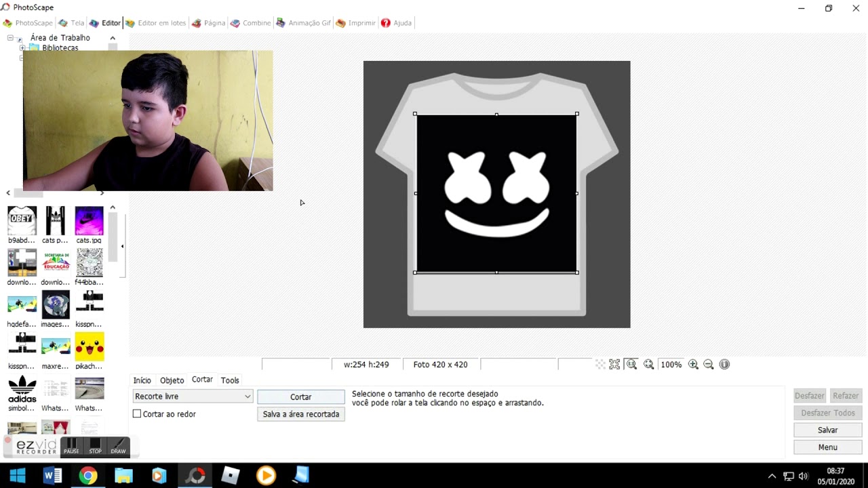The height and width of the screenshot is (488, 868).
Task: Select the Educação logo thumbnail
Action: click(x=56, y=266)
